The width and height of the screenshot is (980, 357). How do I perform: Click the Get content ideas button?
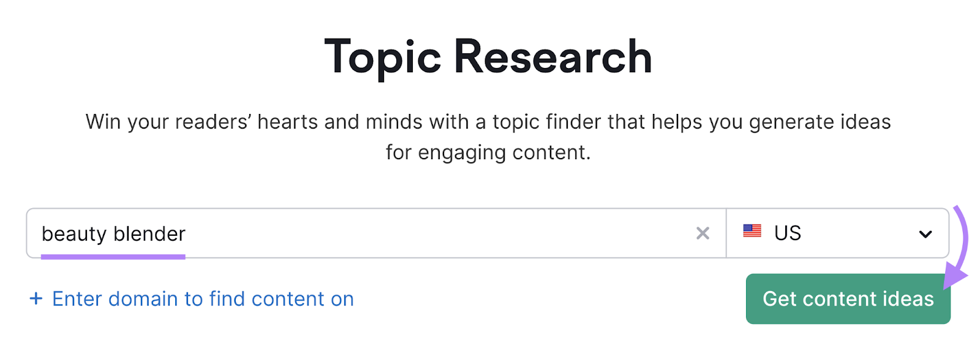[848, 299]
